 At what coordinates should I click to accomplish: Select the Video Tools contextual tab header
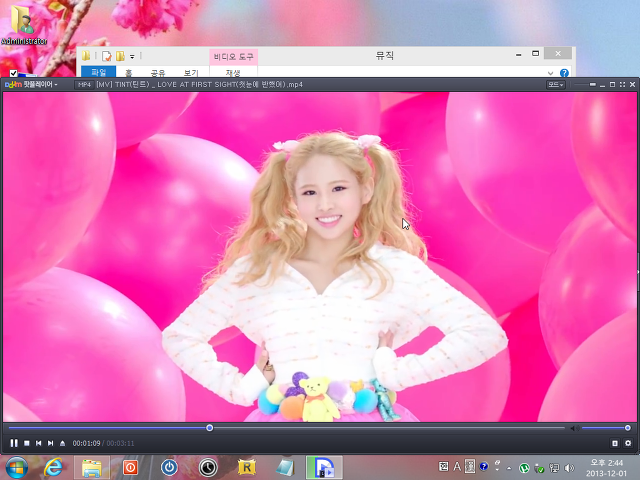(x=233, y=57)
